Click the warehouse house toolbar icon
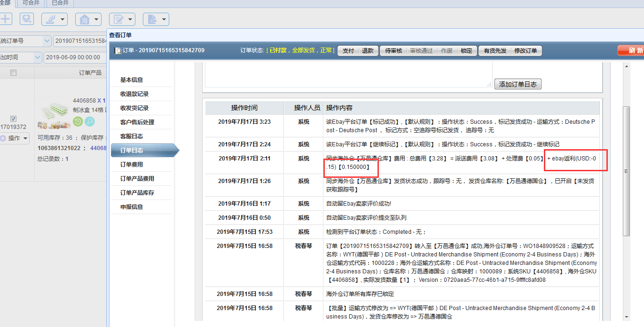Screen dimensions: 644x327 click(x=88, y=19)
